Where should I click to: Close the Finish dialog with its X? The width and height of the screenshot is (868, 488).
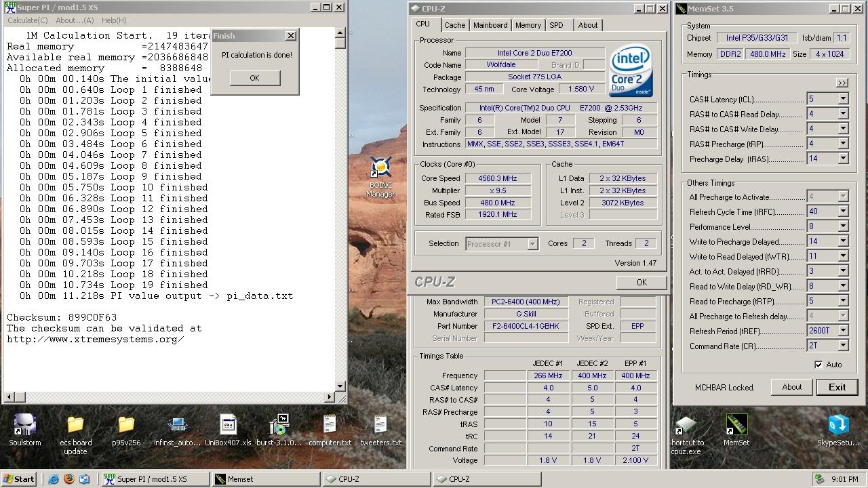tap(290, 36)
